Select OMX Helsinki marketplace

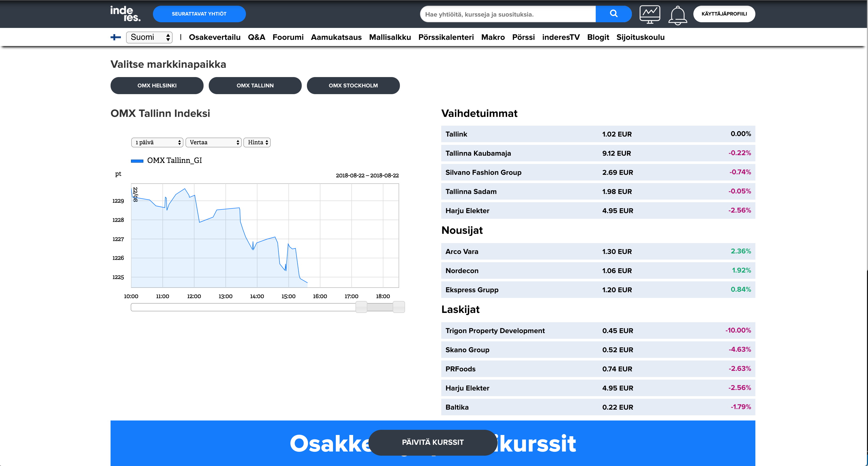click(x=157, y=86)
